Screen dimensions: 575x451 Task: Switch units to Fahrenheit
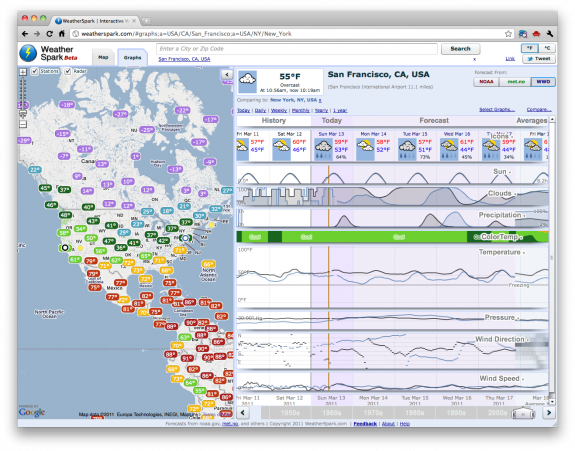(x=530, y=48)
